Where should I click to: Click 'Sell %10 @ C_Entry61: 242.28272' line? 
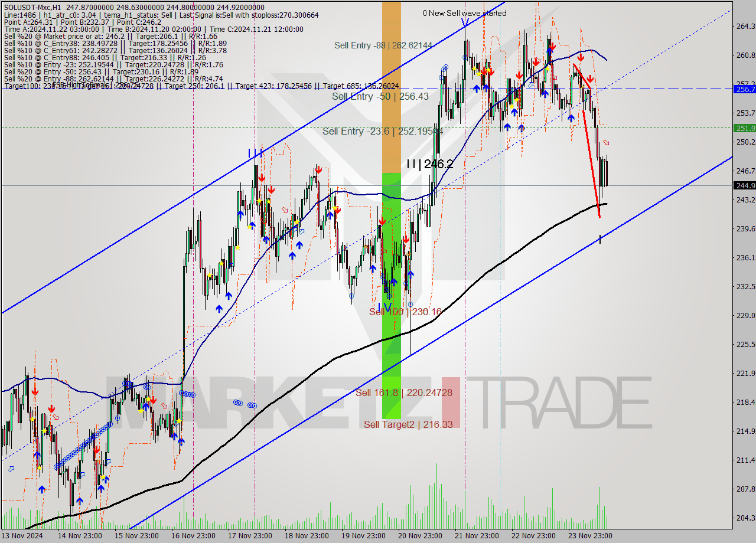[x=115, y=50]
